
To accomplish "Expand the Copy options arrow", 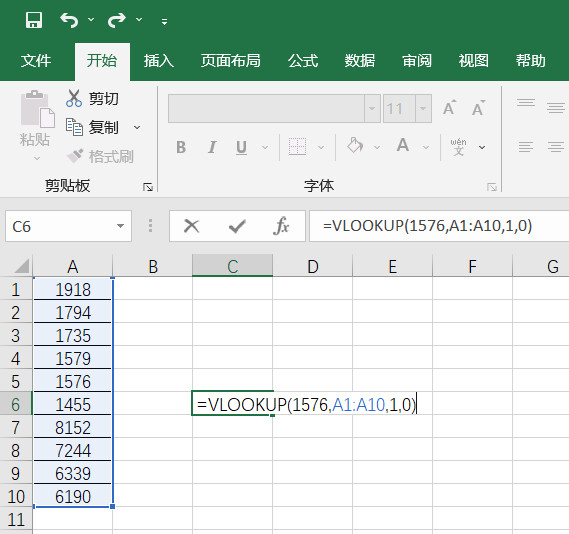I will pyautogui.click(x=137, y=128).
